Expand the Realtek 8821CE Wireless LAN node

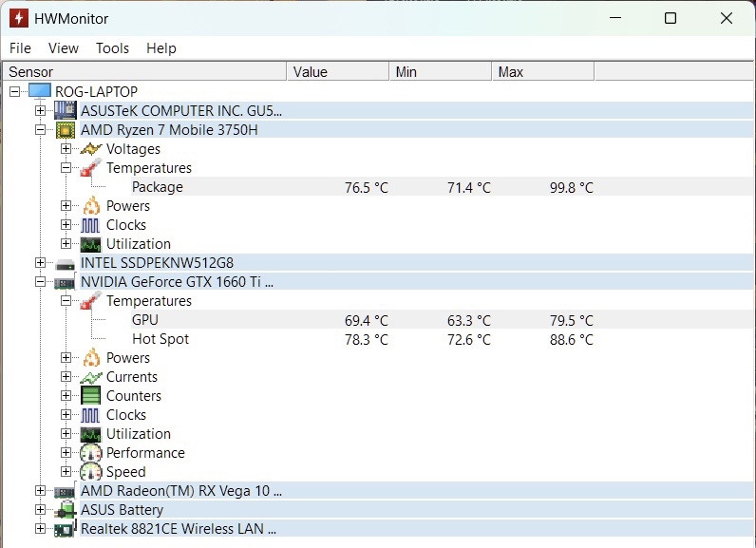41,528
